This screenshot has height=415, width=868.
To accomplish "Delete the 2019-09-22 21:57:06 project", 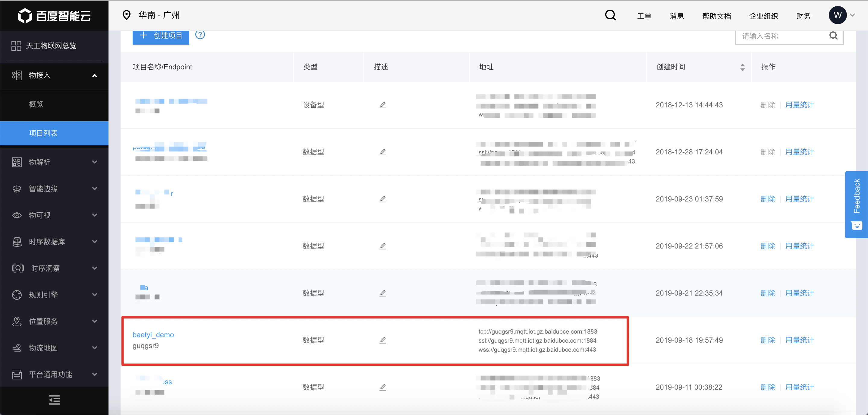I will click(768, 246).
